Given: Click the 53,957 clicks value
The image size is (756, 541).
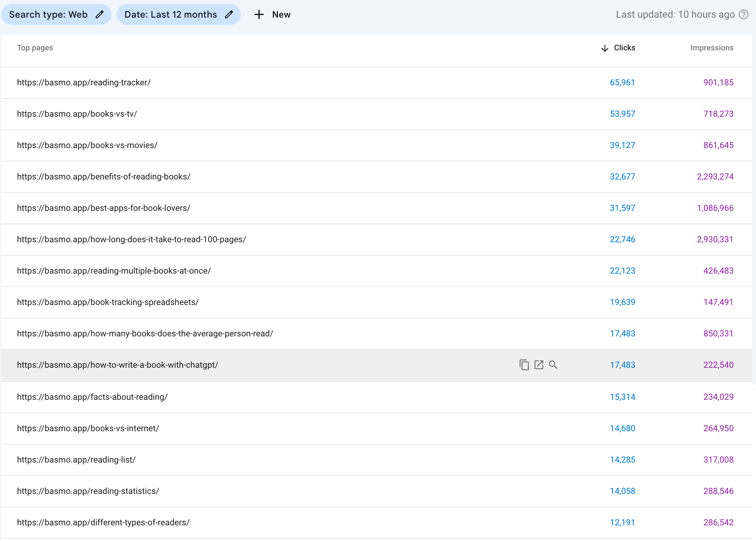Looking at the screenshot, I should pos(622,114).
